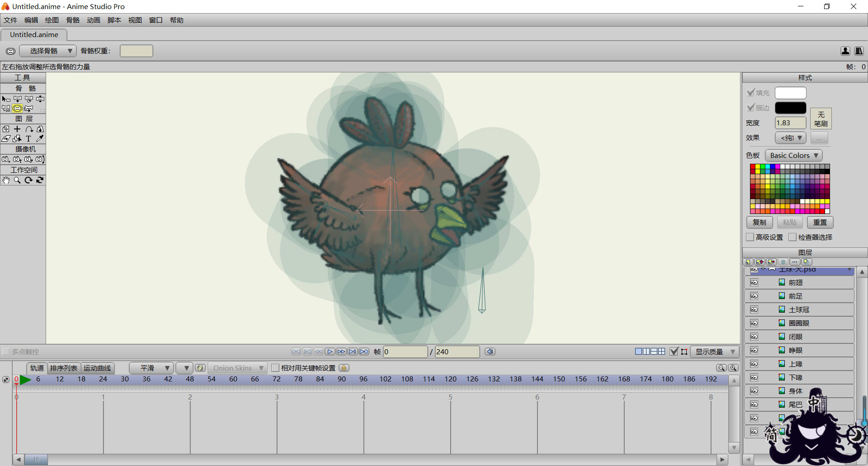Select the Reparent Bone tool icon

coord(6,109)
